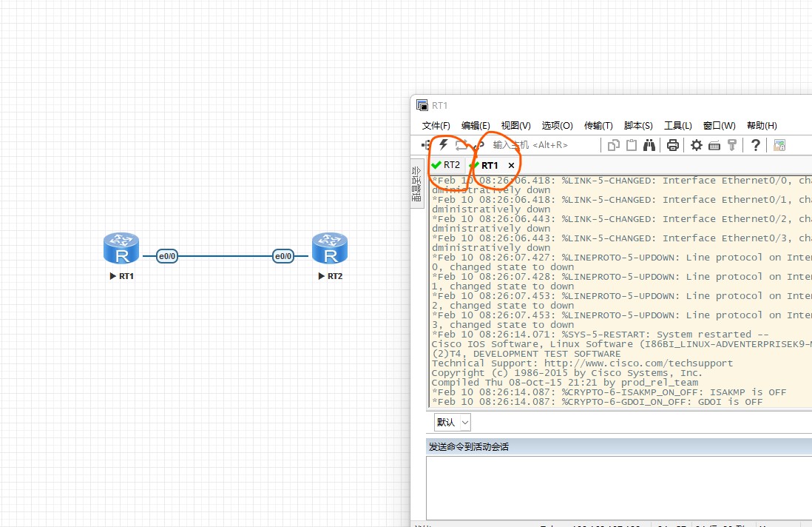Viewport: 812px width, 527px height.
Task: Open the 脚本(S) menu
Action: [x=638, y=125]
